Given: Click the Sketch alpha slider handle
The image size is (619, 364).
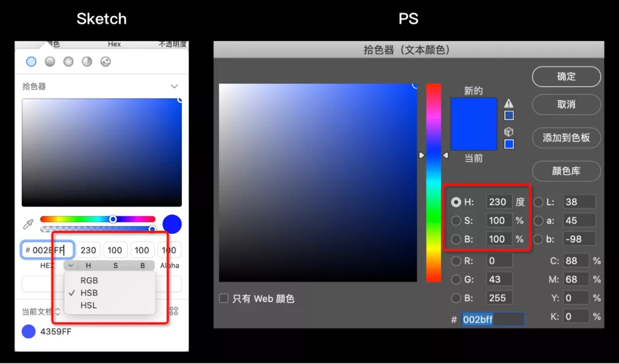Looking at the screenshot, I should click(152, 229).
